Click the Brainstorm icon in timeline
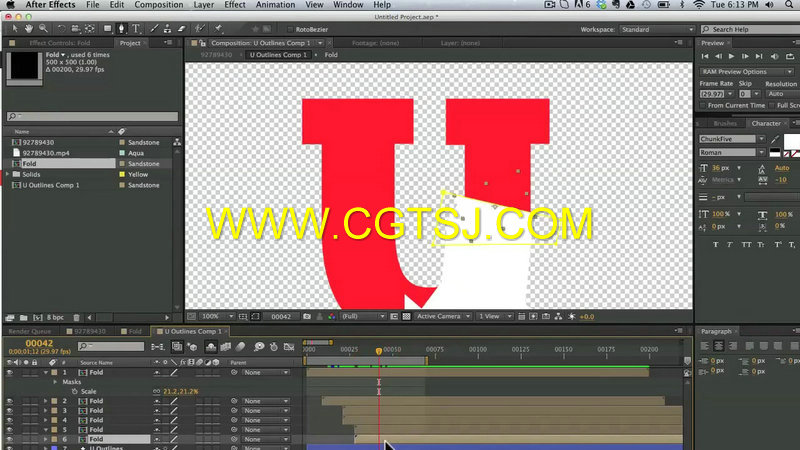This screenshot has width=800, height=450. [259, 347]
